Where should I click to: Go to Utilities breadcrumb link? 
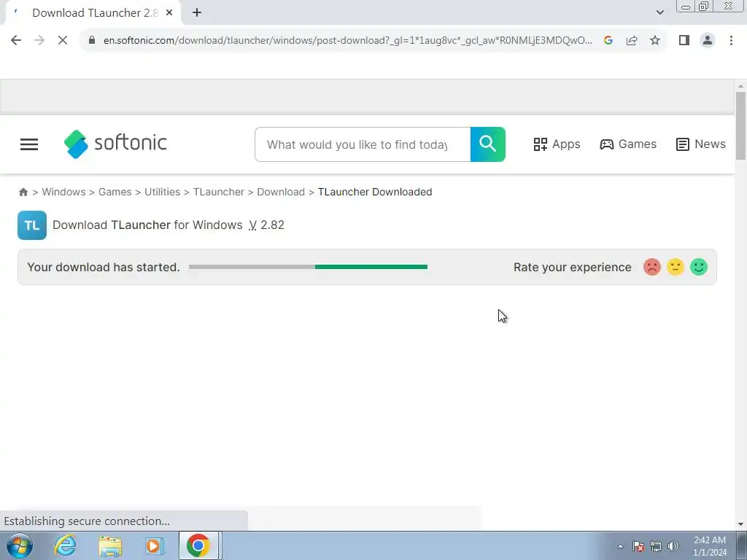point(162,192)
